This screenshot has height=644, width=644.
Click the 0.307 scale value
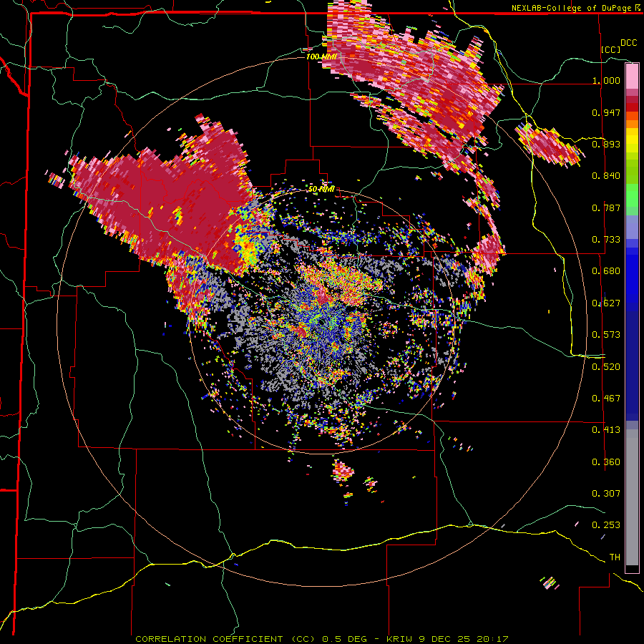[x=606, y=493]
